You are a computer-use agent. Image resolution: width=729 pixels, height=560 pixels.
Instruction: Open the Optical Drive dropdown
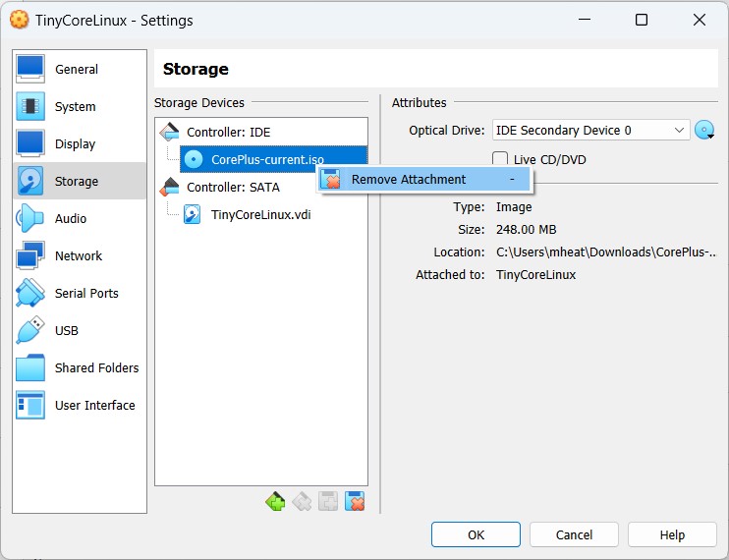(590, 130)
